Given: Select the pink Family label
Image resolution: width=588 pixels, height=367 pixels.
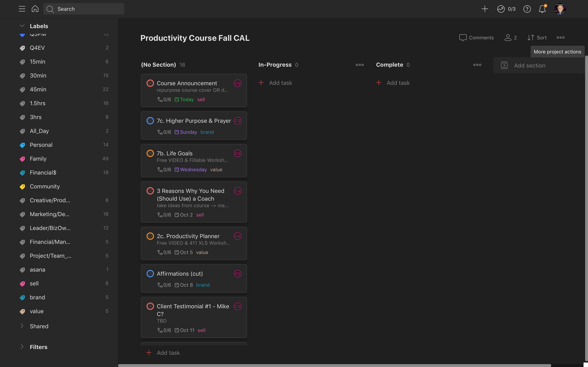Looking at the screenshot, I should (38, 159).
